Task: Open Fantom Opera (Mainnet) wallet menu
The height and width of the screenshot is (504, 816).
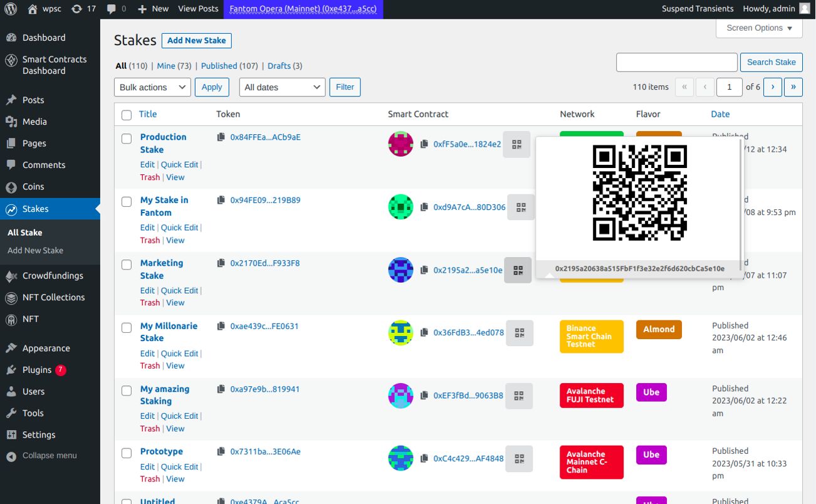Action: [x=303, y=9]
